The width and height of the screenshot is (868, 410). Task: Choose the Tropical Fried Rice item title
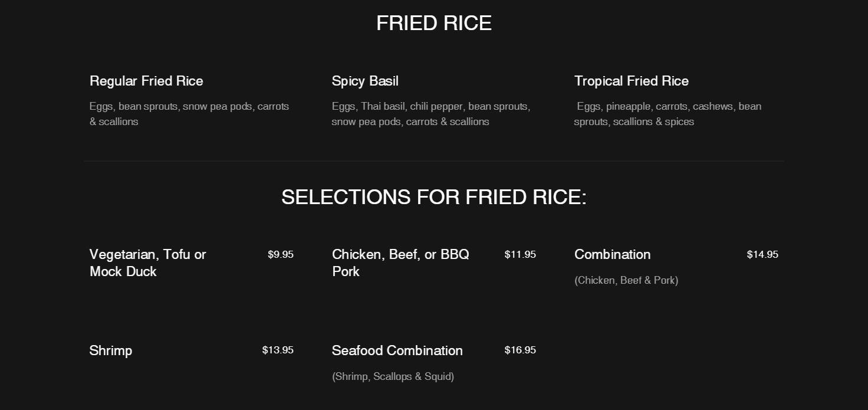(x=631, y=81)
